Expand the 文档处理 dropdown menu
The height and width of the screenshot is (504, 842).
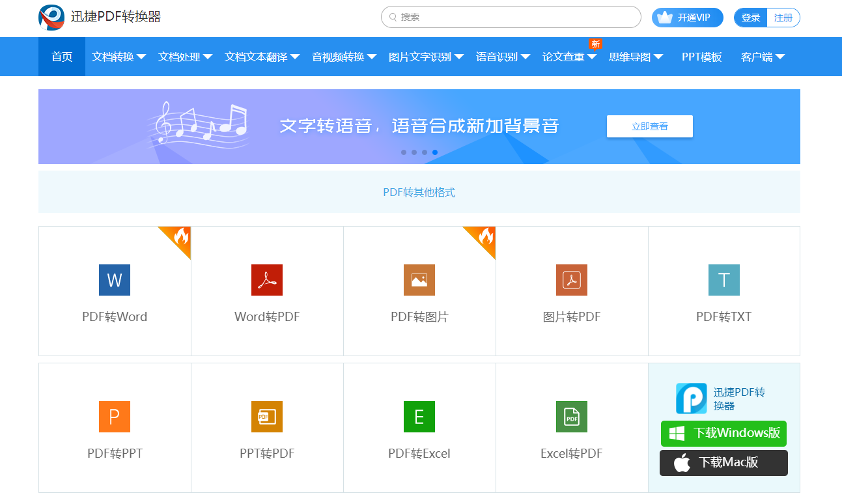(x=185, y=57)
